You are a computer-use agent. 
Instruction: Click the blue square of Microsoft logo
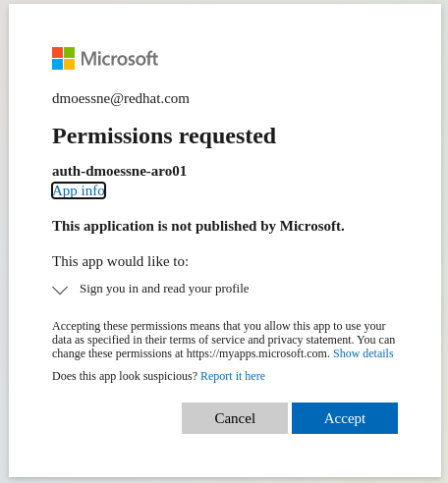click(x=57, y=64)
